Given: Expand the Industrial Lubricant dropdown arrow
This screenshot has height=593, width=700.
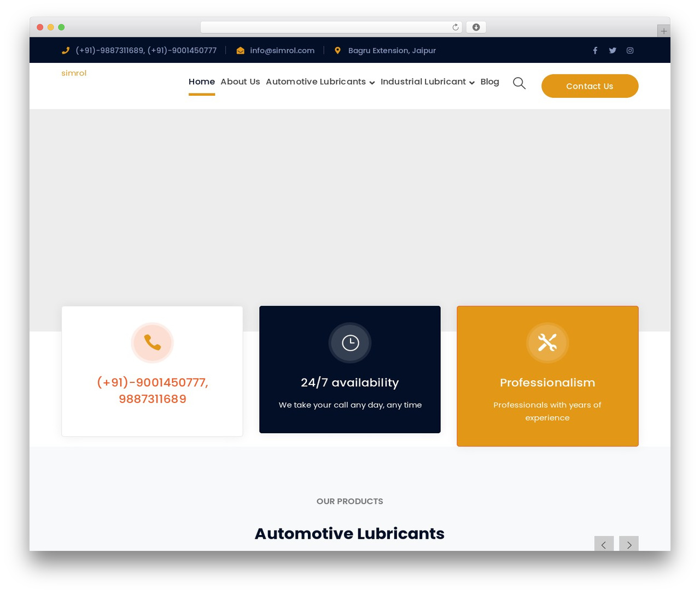Looking at the screenshot, I should pos(472,83).
